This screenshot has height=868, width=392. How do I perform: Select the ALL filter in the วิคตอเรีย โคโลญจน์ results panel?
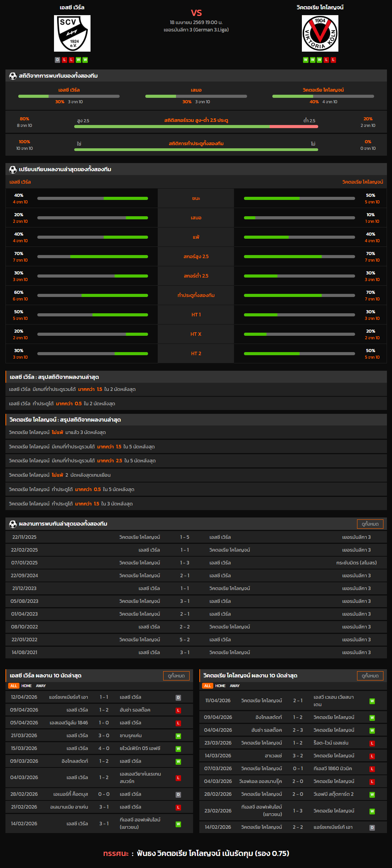[207, 686]
